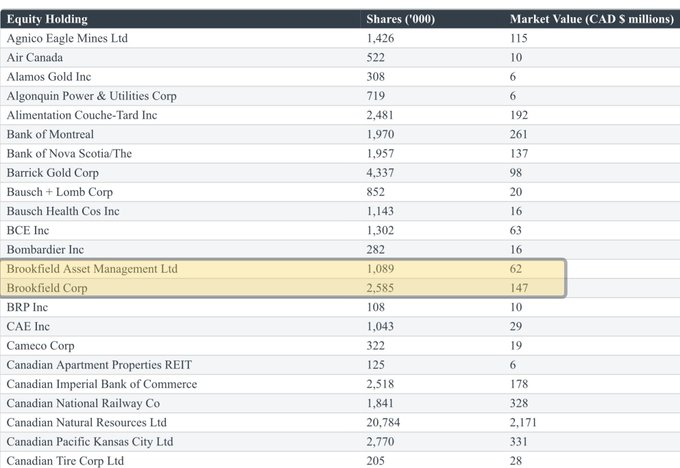Click Bausch Health Cos Inc name

coord(63,211)
